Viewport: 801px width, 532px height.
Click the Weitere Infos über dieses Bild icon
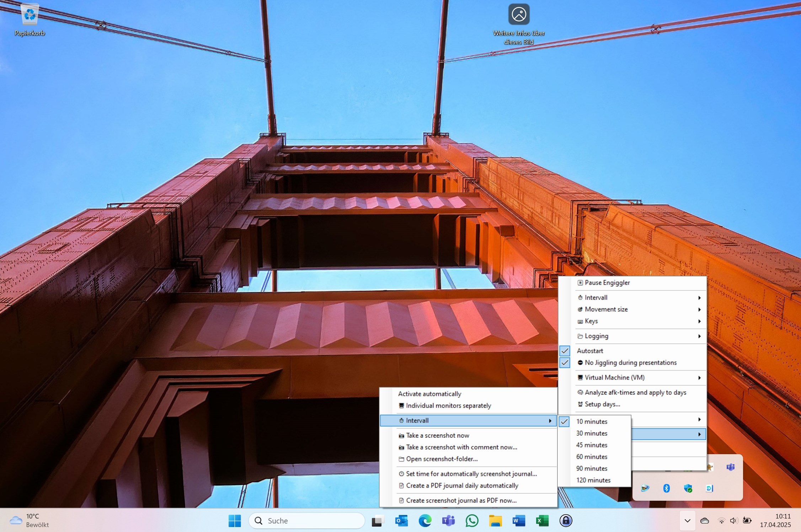[x=519, y=24]
